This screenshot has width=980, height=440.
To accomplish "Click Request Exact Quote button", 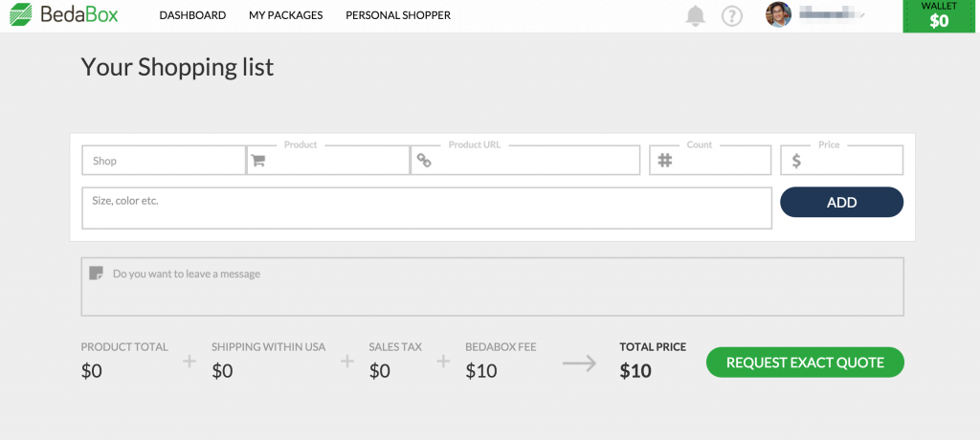I will 805,363.
